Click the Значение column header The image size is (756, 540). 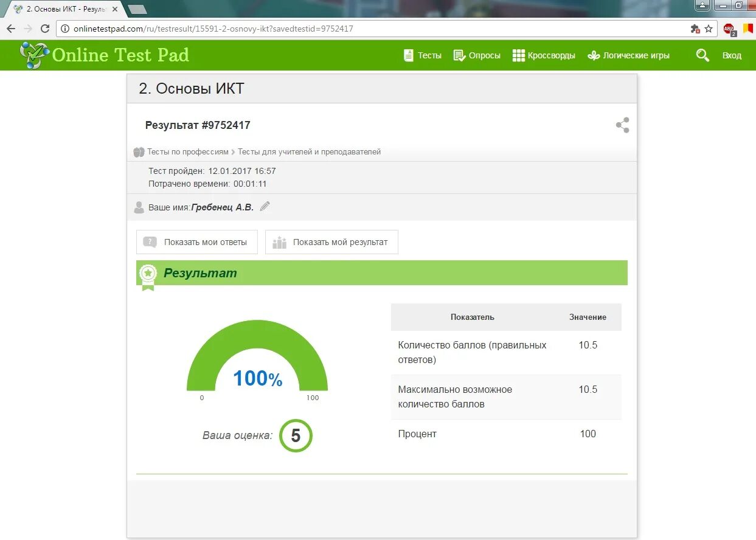588,317
